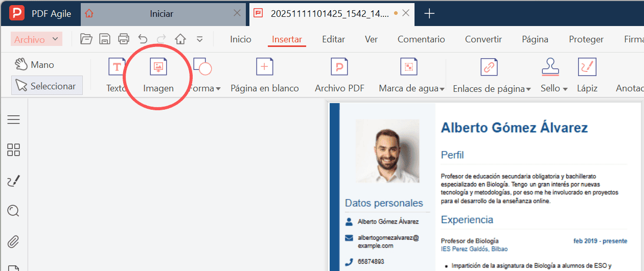
Task: Click the save disk icon
Action: coord(105,39)
